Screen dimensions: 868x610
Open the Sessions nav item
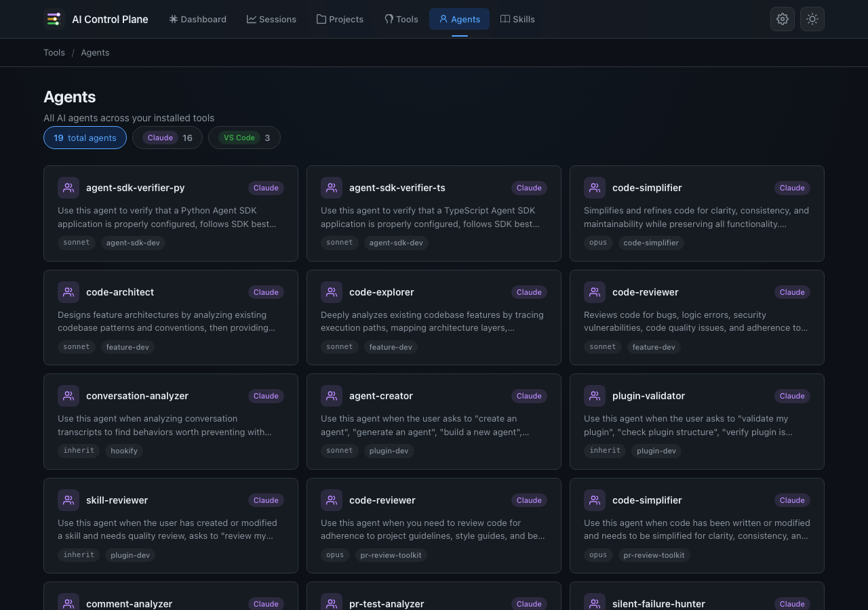coord(271,19)
